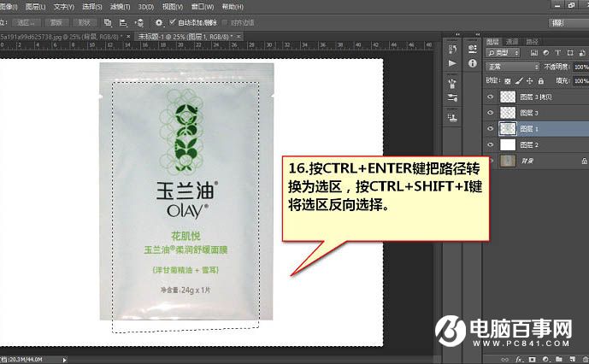
Task: Open the Actions panel play icon
Action: (x=452, y=63)
